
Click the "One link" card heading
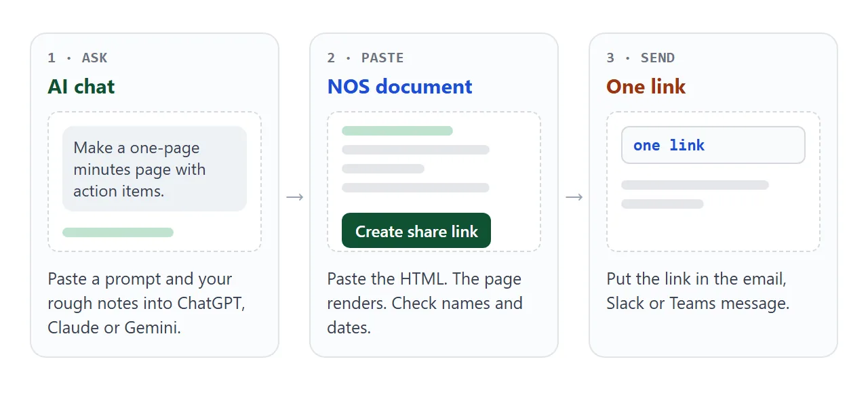point(646,87)
